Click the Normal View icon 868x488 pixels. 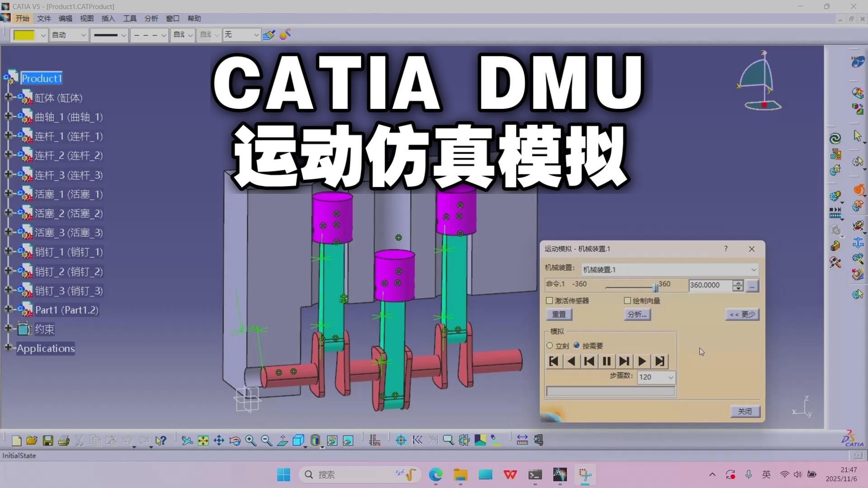(x=283, y=441)
